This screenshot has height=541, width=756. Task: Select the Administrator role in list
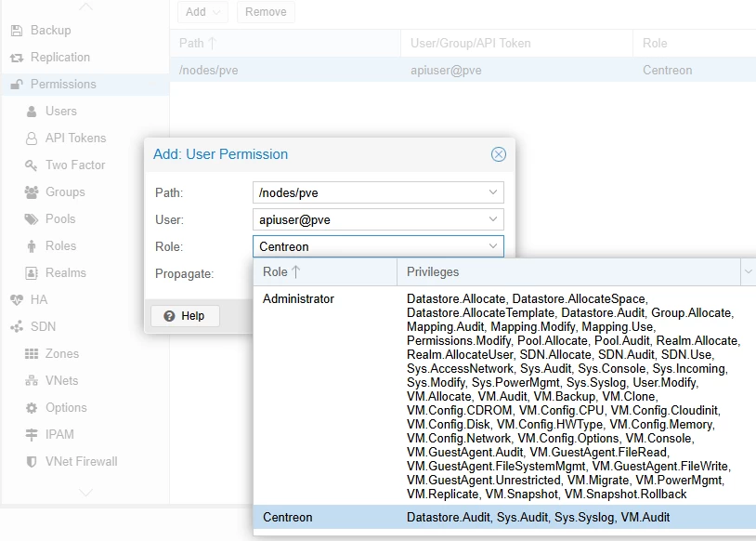tap(504, 396)
